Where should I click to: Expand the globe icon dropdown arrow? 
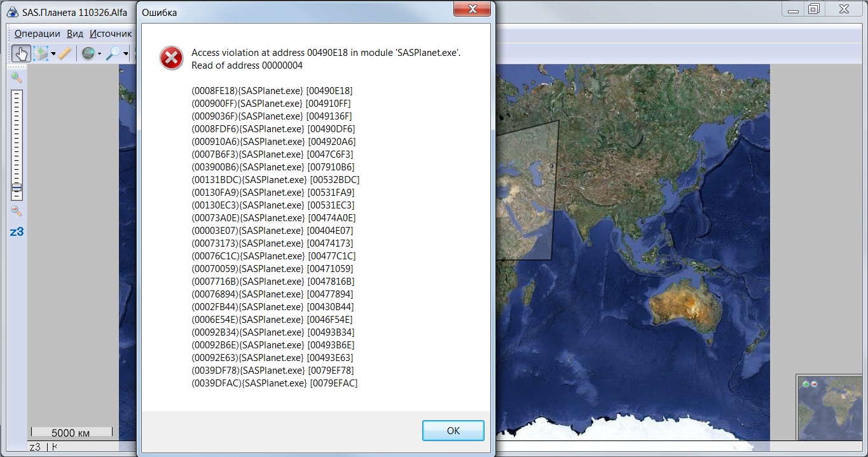pyautogui.click(x=99, y=54)
